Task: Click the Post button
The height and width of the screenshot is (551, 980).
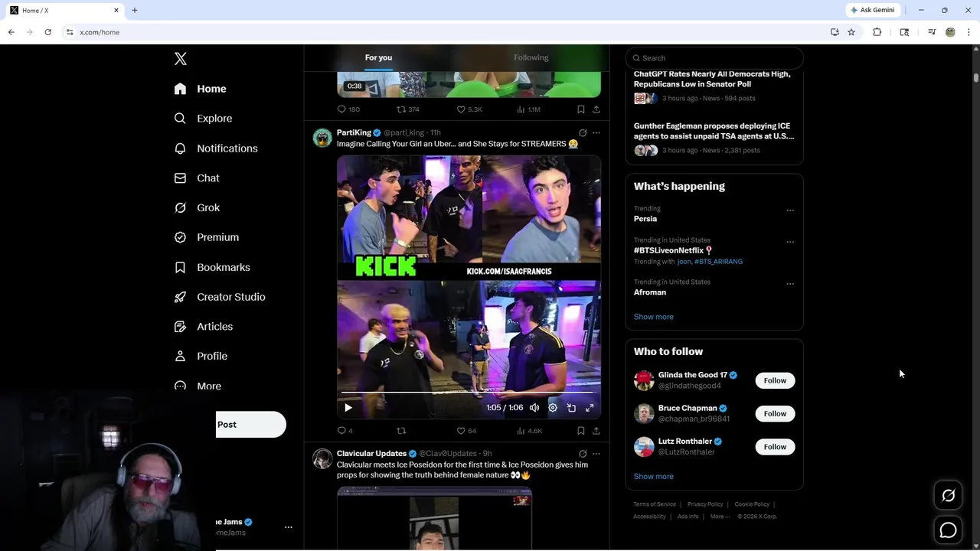Action: (250, 425)
